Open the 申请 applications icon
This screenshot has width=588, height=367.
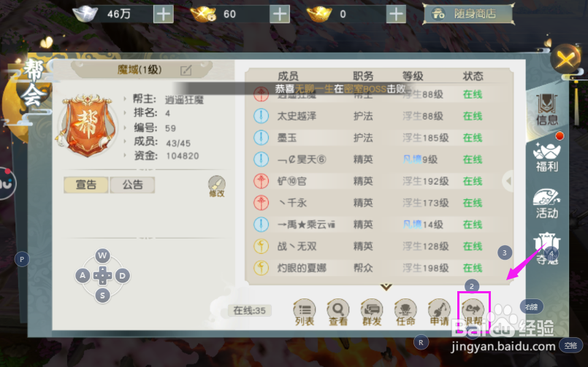point(439,312)
